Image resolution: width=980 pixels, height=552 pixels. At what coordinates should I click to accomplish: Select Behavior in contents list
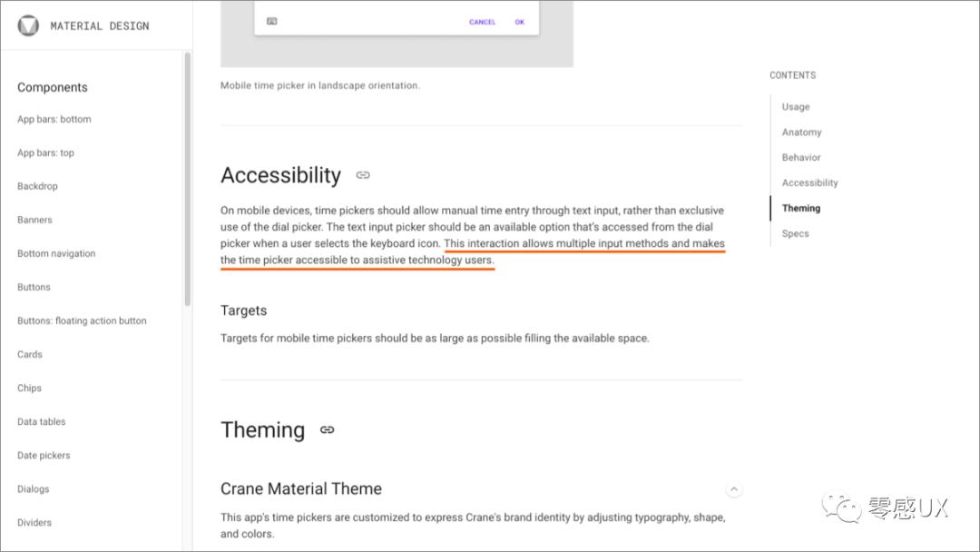[801, 158]
